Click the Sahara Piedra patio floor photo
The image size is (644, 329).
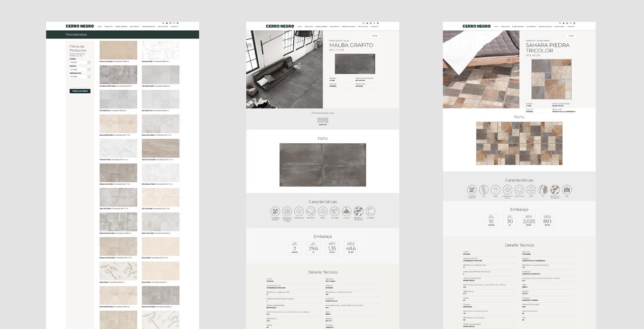[481, 69]
